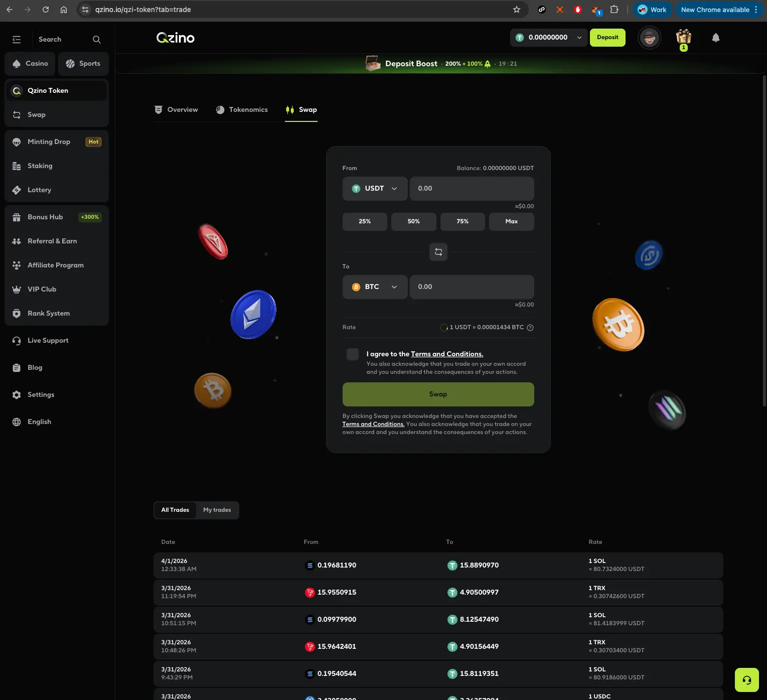Click the swap direction reverse icon
Screen dimensions: 767x700
[x=438, y=252]
